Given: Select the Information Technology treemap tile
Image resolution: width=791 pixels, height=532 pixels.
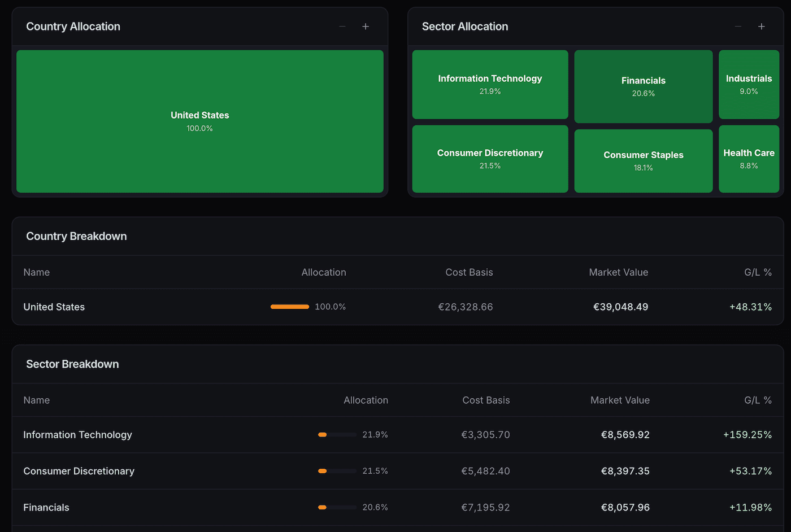Looking at the screenshot, I should click(x=490, y=85).
